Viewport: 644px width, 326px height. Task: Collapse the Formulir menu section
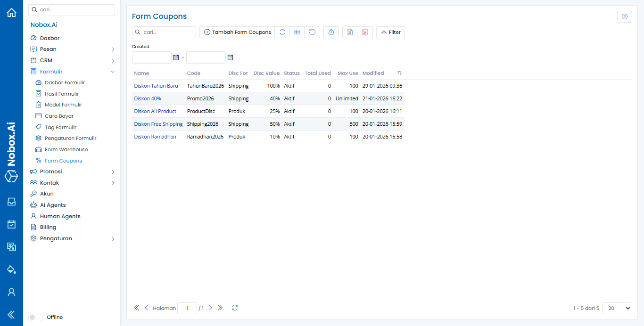pos(113,72)
